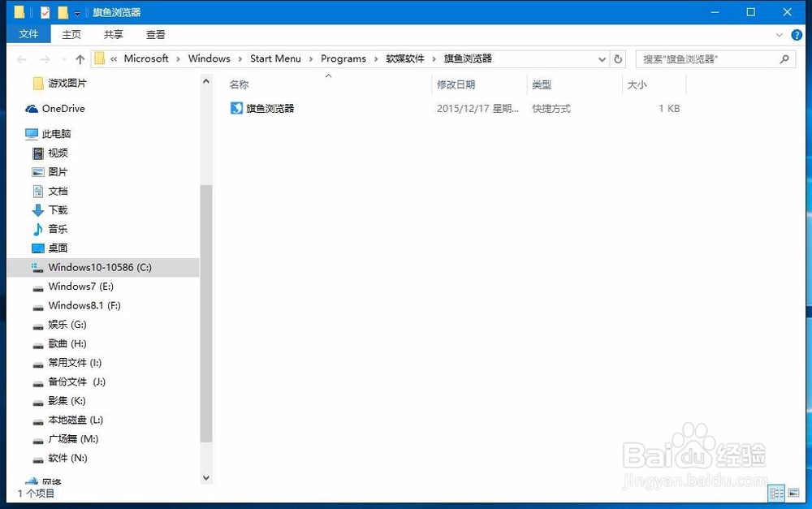Click Start Menu in address path

pyautogui.click(x=275, y=58)
